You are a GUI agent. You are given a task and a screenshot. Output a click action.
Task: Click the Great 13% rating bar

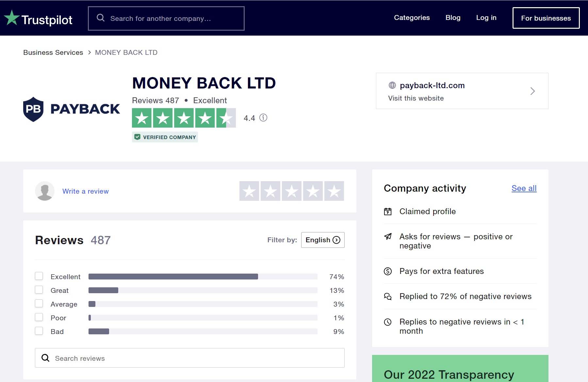coord(203,291)
